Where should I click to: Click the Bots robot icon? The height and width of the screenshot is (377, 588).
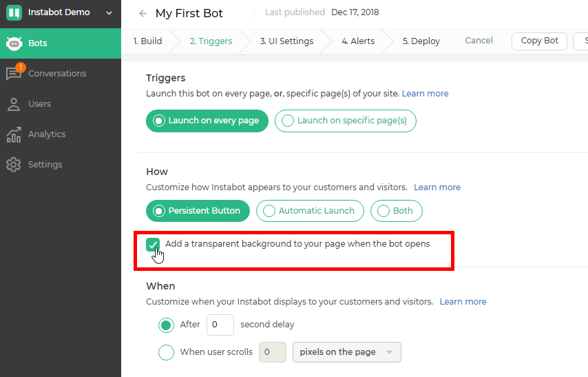[14, 43]
